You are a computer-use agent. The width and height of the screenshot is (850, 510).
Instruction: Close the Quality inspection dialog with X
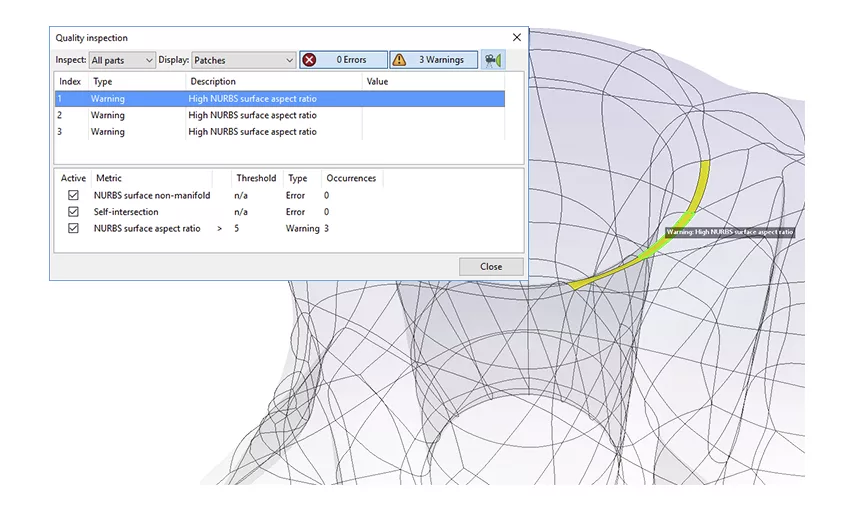(x=516, y=37)
